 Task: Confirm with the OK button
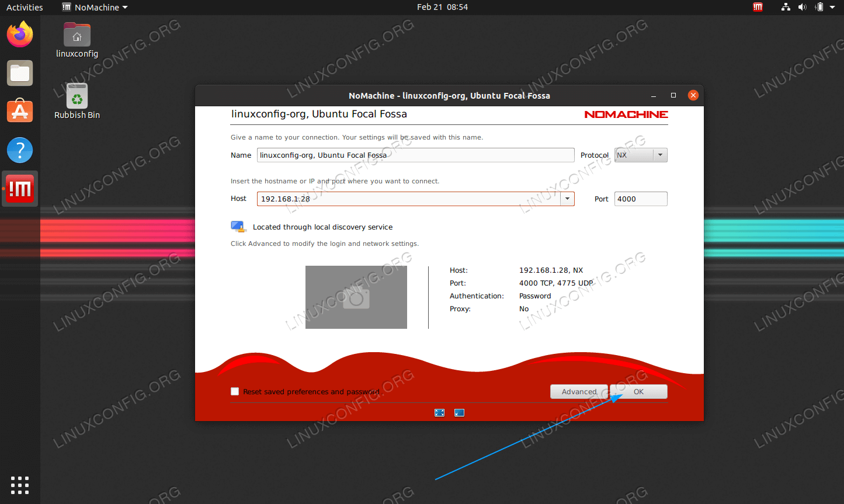tap(638, 392)
